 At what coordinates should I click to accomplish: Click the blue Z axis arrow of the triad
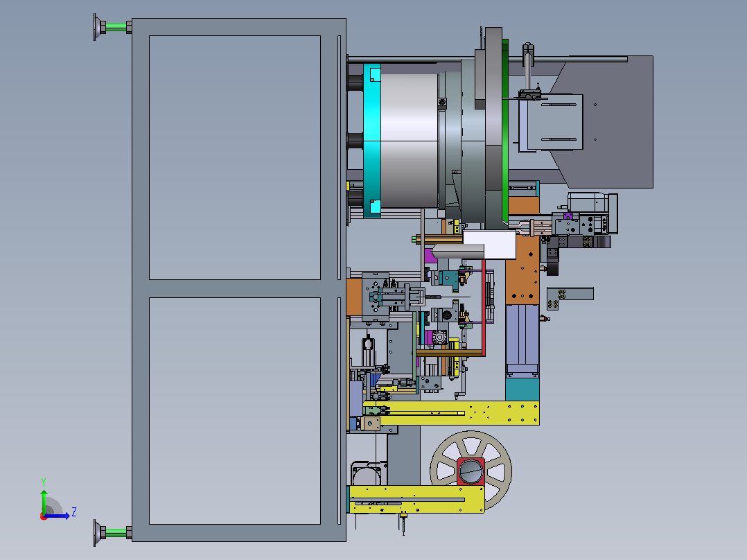coord(58,516)
